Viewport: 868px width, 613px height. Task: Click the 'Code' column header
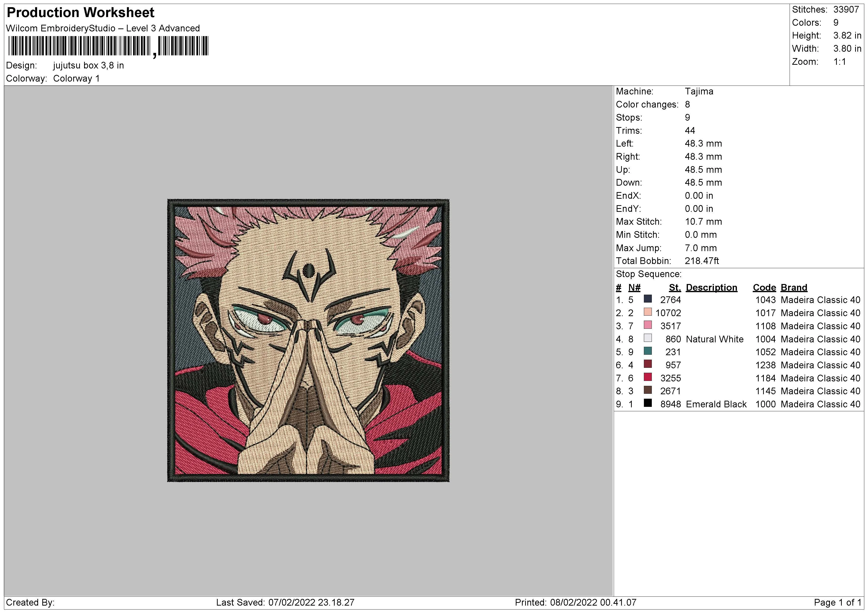[x=764, y=288]
